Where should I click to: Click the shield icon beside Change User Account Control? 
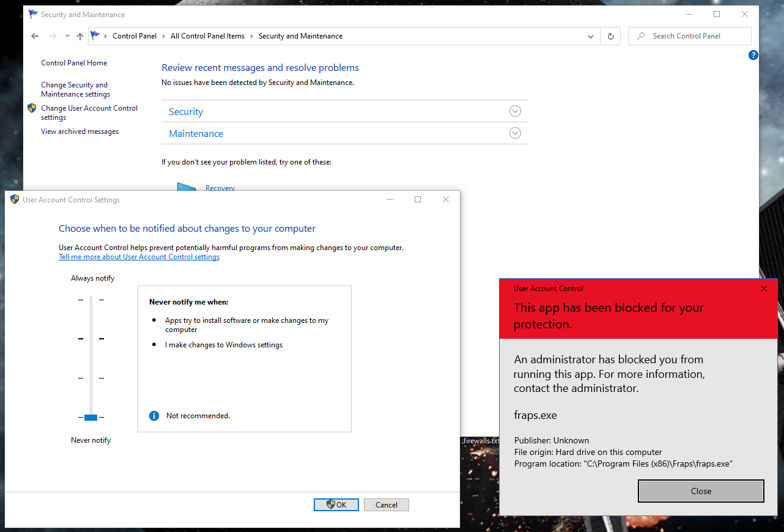(32, 108)
